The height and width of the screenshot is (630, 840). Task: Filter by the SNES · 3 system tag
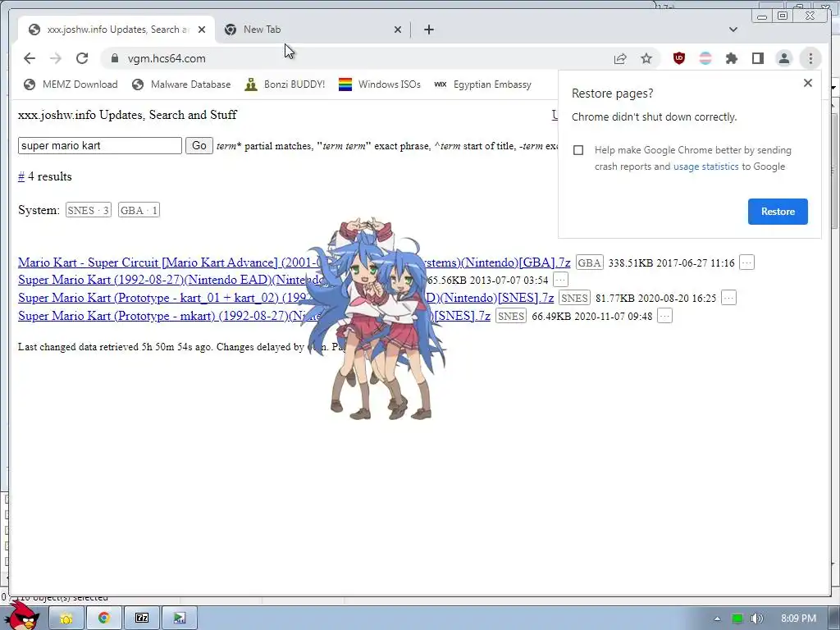coord(89,210)
